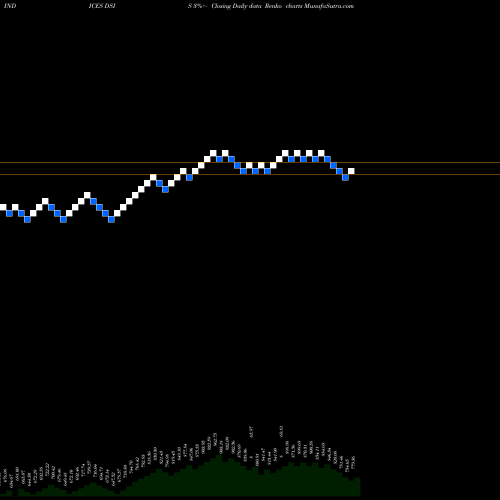Click the MunafaSutra.com text in the title
This screenshot has height=500, width=500.
click(x=329, y=6)
